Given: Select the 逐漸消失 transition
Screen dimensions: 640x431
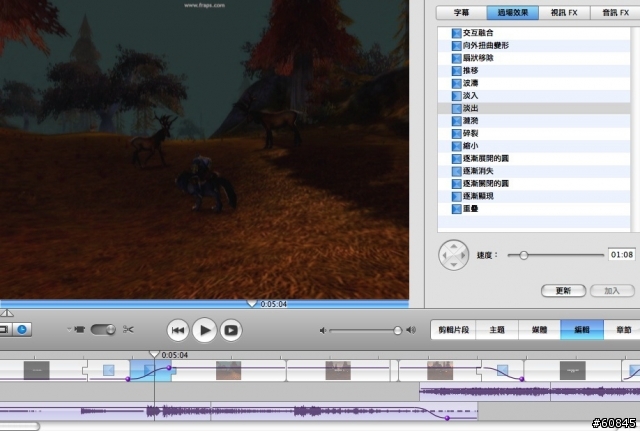Looking at the screenshot, I should [534, 171].
